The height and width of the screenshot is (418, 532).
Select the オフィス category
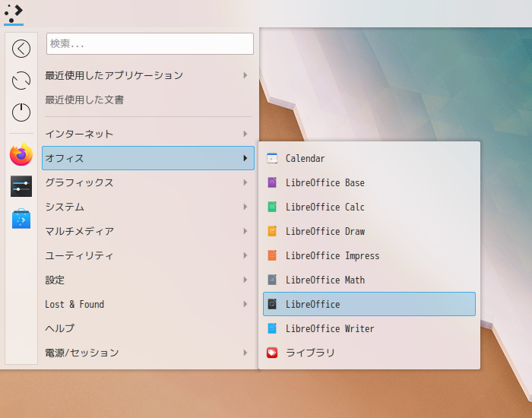[x=148, y=158]
